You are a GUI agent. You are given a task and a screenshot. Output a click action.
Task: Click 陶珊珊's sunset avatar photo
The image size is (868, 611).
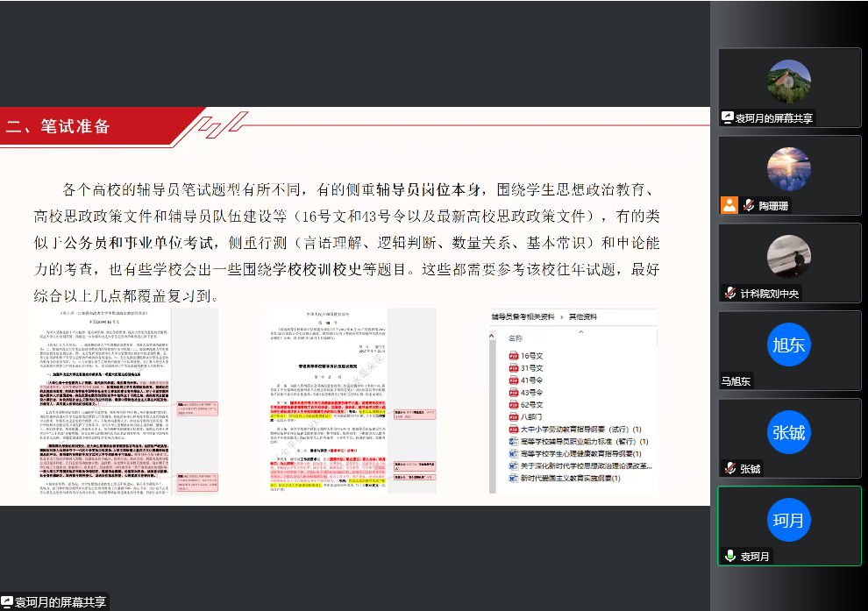788,169
